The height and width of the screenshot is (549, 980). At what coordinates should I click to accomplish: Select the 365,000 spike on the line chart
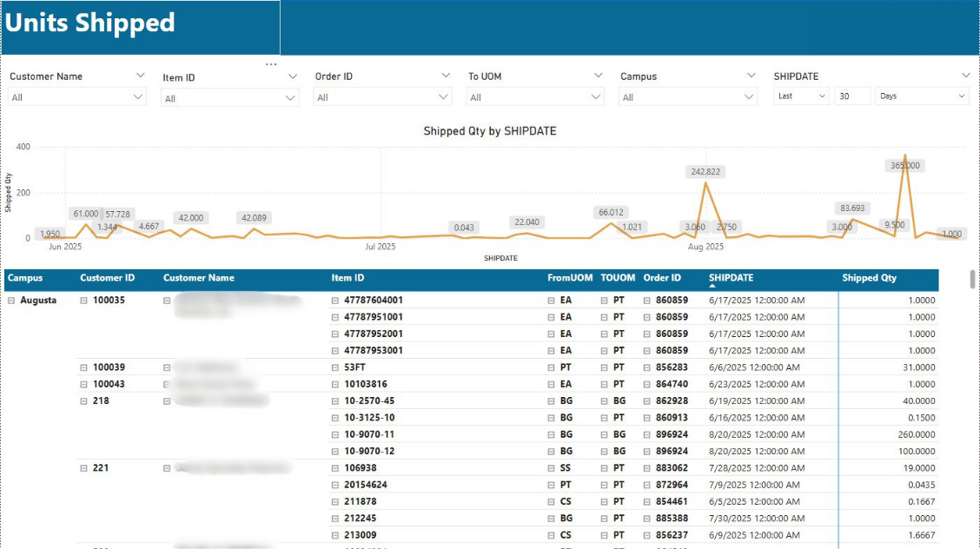tap(906, 154)
